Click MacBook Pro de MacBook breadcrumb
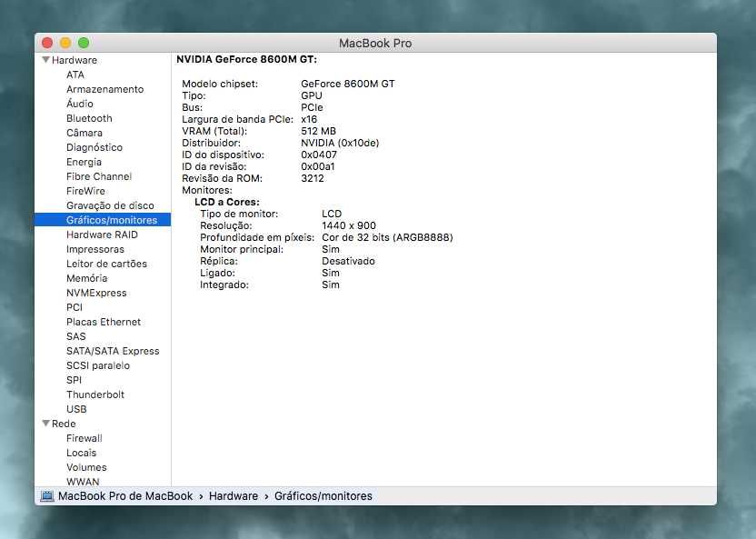756x539 pixels. click(x=125, y=496)
